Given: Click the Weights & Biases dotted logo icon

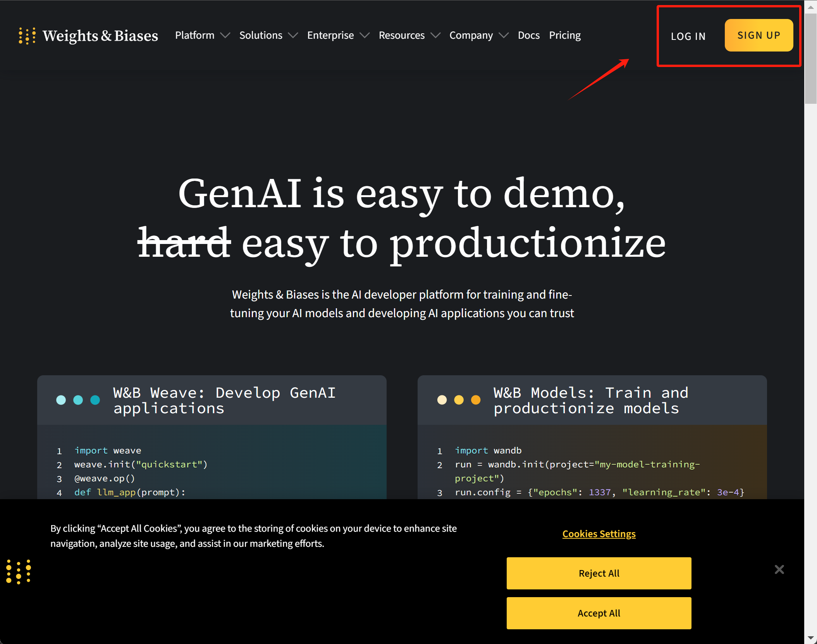Looking at the screenshot, I should [27, 36].
